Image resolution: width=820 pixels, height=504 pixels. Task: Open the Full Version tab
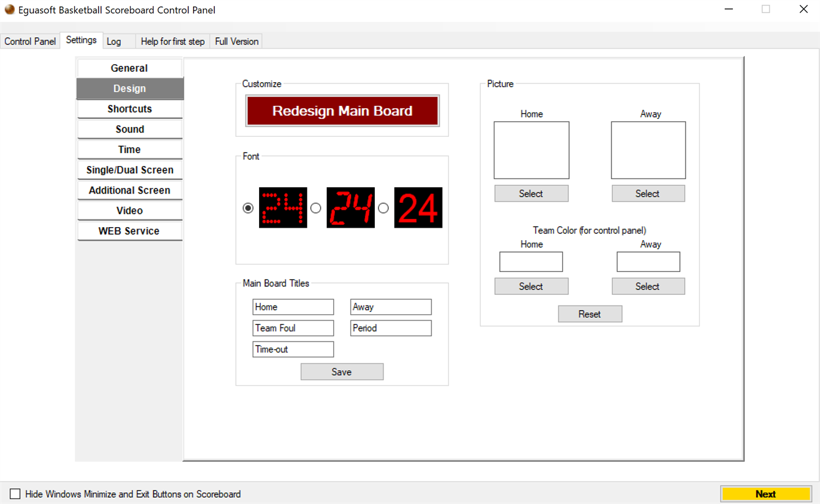(237, 41)
